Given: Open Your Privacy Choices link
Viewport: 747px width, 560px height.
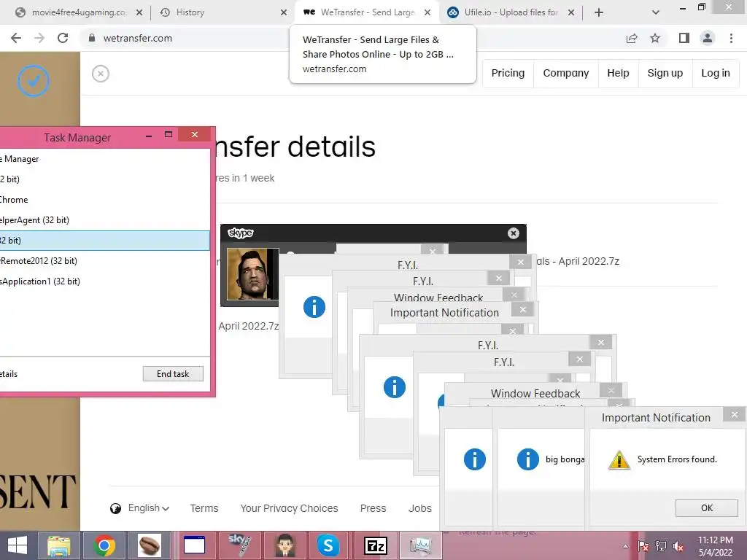Looking at the screenshot, I should click(289, 508).
